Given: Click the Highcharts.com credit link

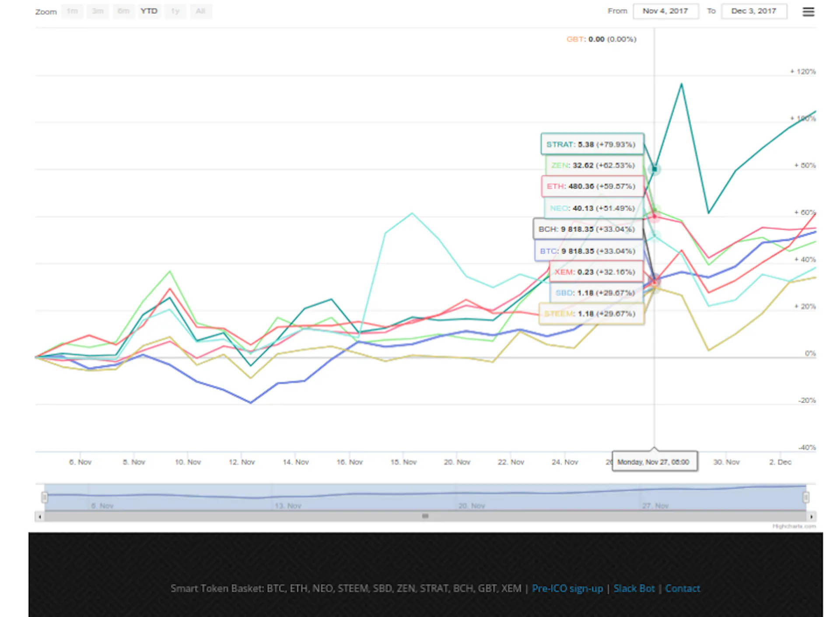Looking at the screenshot, I should point(794,526).
